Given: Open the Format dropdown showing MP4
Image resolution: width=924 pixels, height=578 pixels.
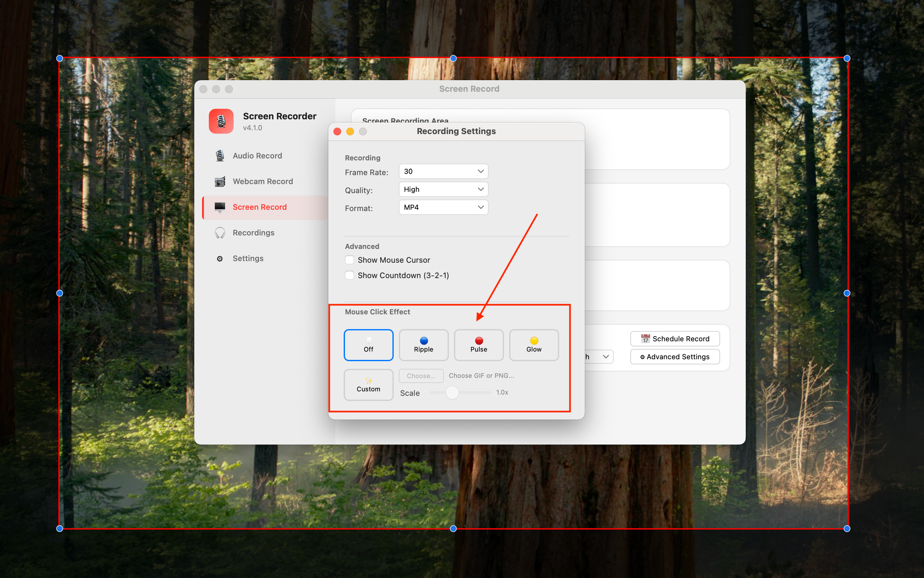Looking at the screenshot, I should click(443, 207).
